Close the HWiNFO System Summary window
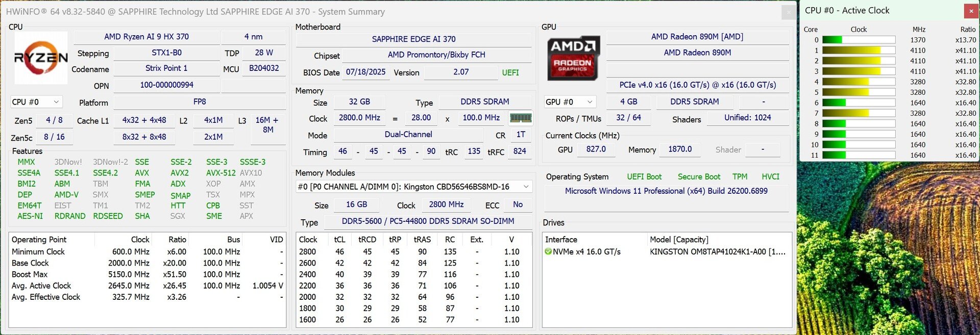Screen dimensions: 980x335 click(788, 12)
